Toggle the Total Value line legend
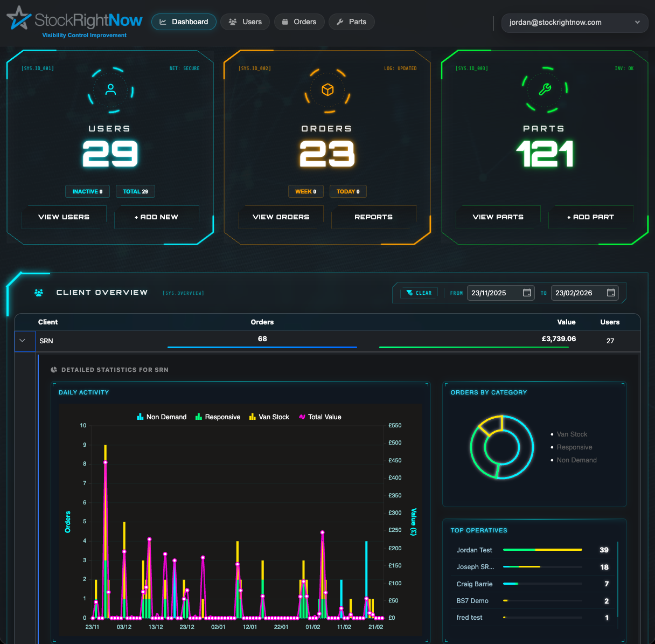The width and height of the screenshot is (655, 644). [320, 417]
